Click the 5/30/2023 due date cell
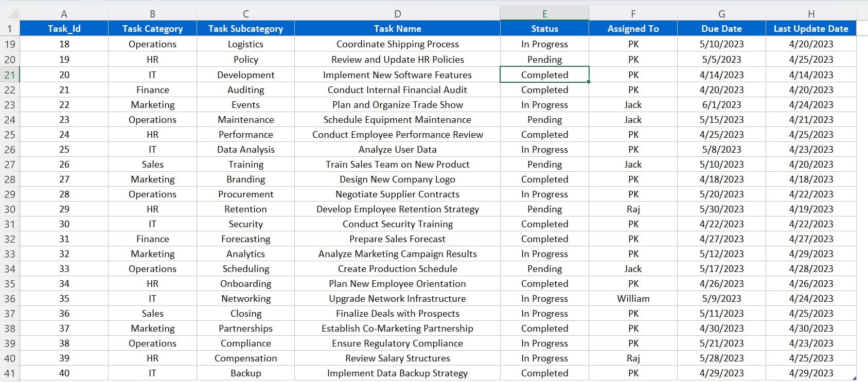 point(721,209)
